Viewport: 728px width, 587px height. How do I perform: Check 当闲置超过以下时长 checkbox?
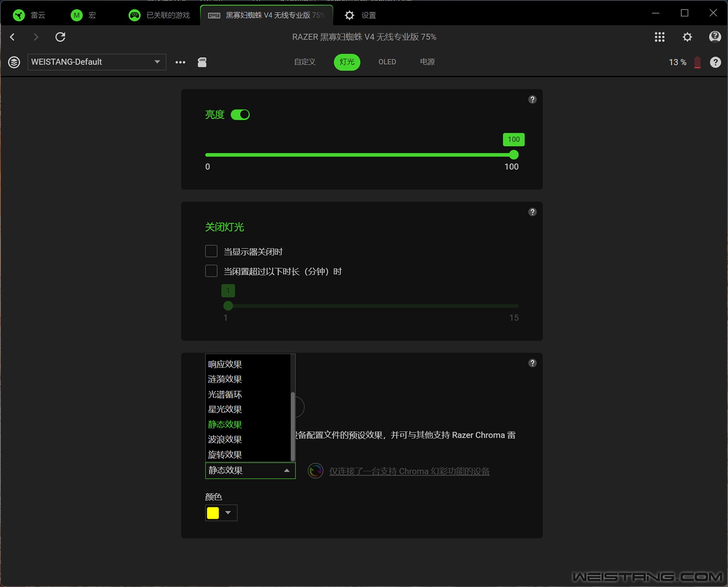(211, 271)
